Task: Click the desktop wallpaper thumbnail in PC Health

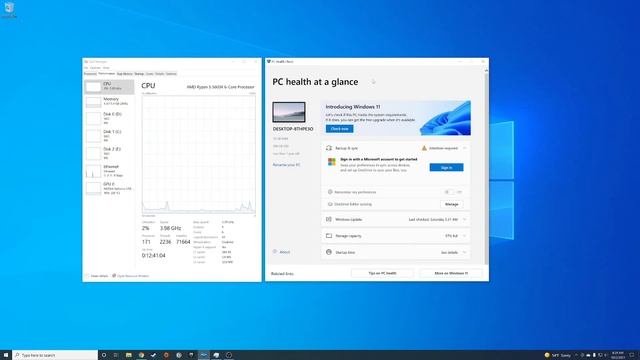Action: (289, 112)
